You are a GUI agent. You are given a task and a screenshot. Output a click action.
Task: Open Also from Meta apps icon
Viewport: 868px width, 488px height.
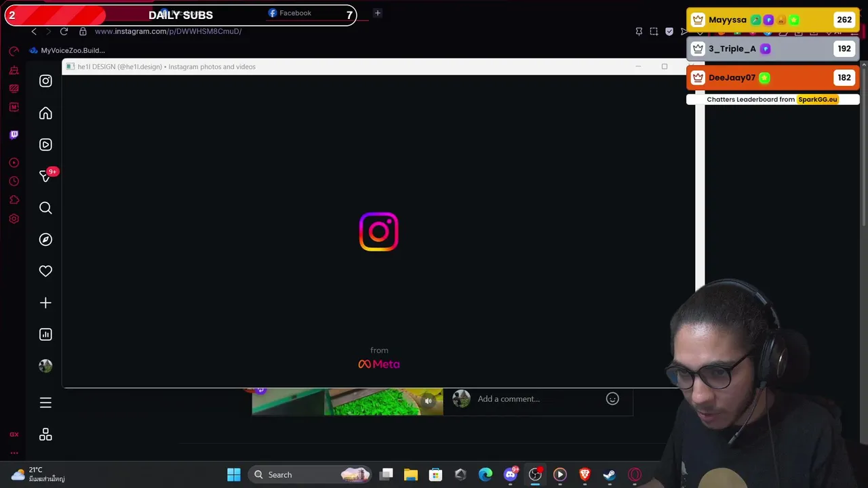coord(45,434)
